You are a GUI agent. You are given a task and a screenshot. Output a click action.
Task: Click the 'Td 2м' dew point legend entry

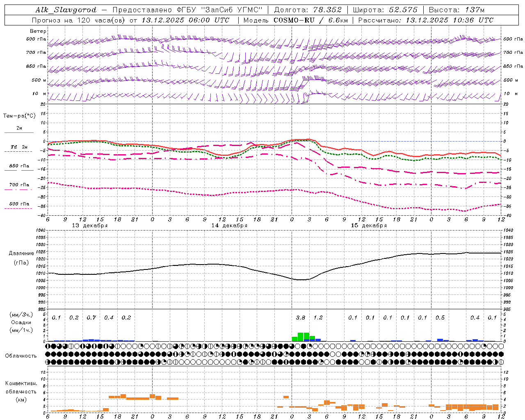[19, 147]
